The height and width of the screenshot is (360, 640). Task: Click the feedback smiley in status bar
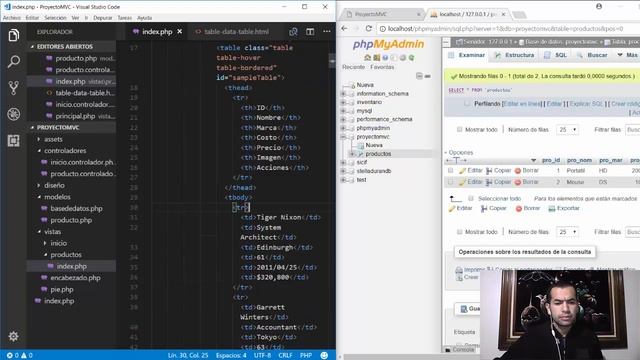point(324,356)
